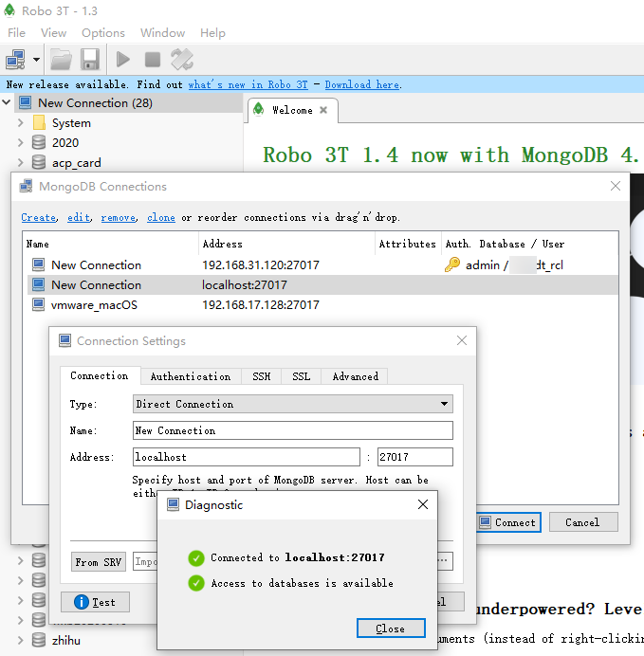Click the green check beside Access to databases
Image resolution: width=644 pixels, height=656 pixels.
coord(196,583)
